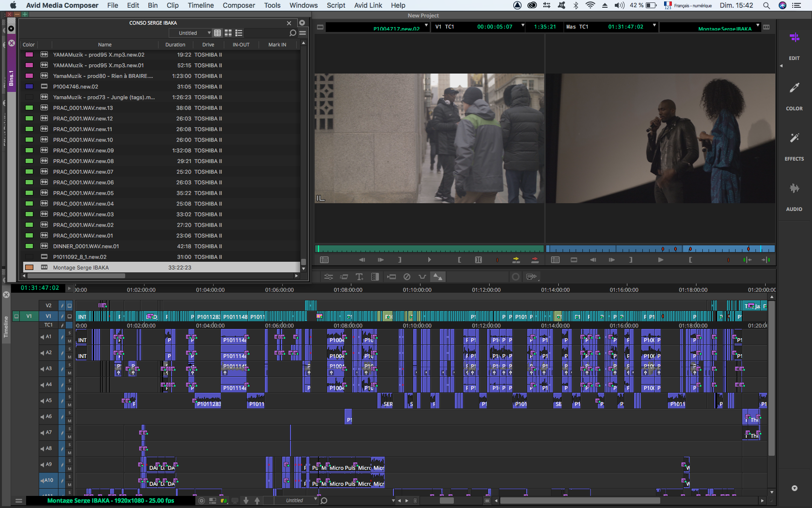Screen dimensions: 812x508
Task: Click the red Overwrite arrow button
Action: 535,260
